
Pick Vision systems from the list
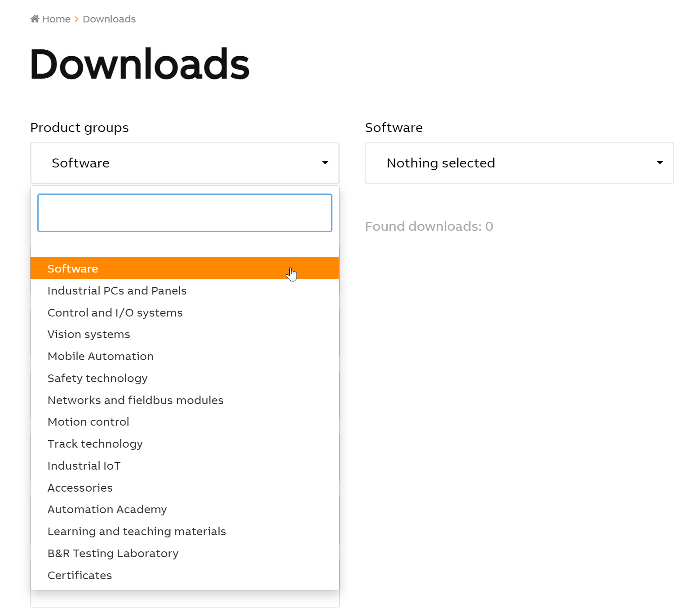[x=185, y=334]
